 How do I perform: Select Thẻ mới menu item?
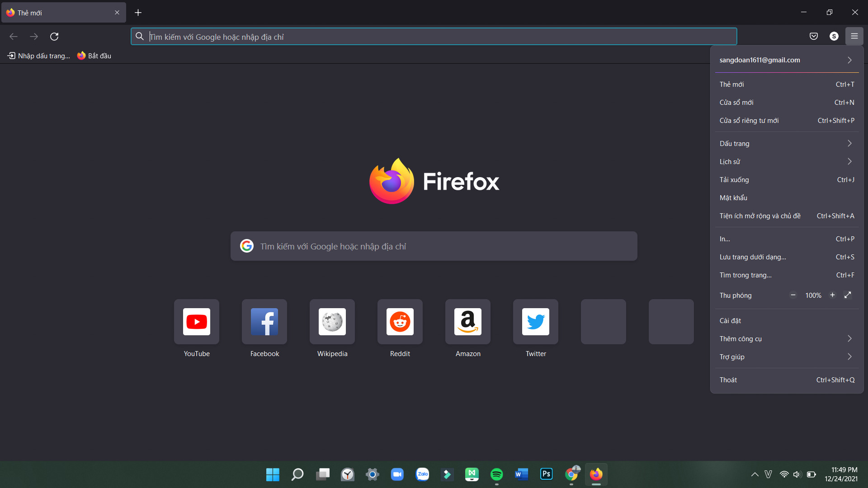(x=787, y=84)
